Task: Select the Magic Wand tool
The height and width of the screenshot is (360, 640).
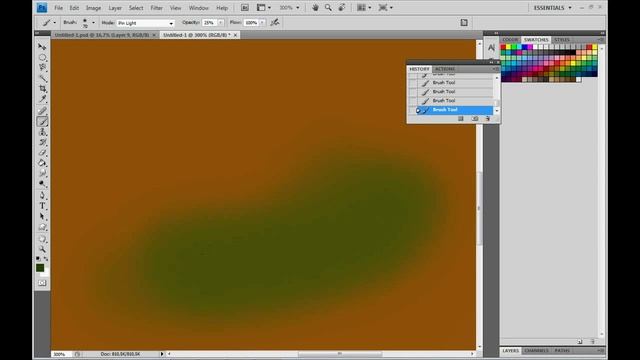Action: pyautogui.click(x=42, y=78)
